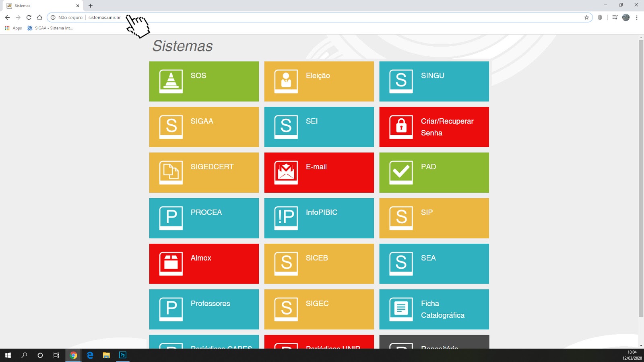Image resolution: width=644 pixels, height=362 pixels.
Task: Open the Apps bookmarks shortcut
Action: click(x=13, y=28)
